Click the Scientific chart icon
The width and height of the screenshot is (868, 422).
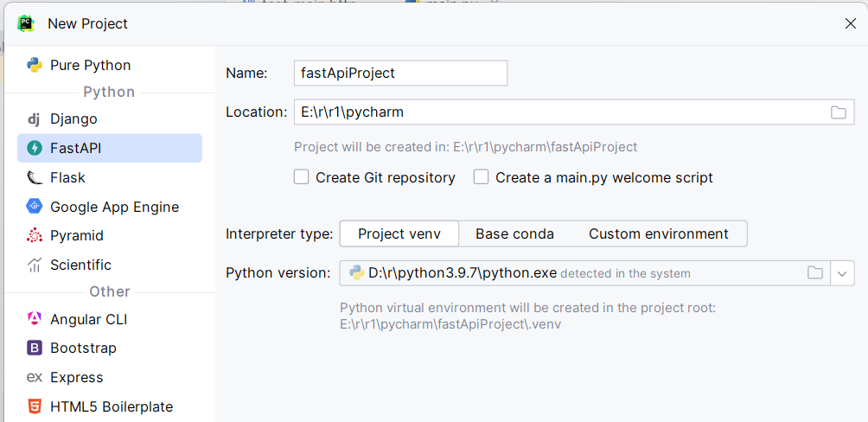[x=35, y=265]
